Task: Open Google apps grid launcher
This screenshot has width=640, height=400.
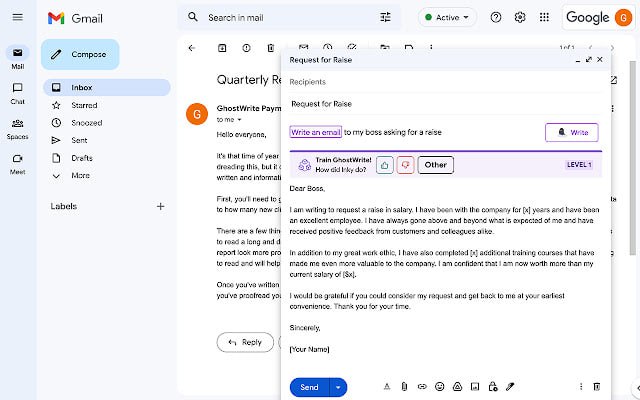Action: (x=544, y=17)
